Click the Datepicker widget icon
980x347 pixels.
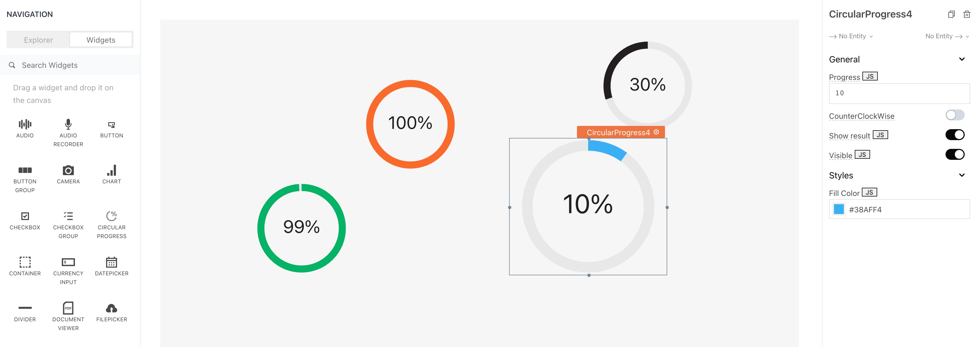click(x=112, y=262)
